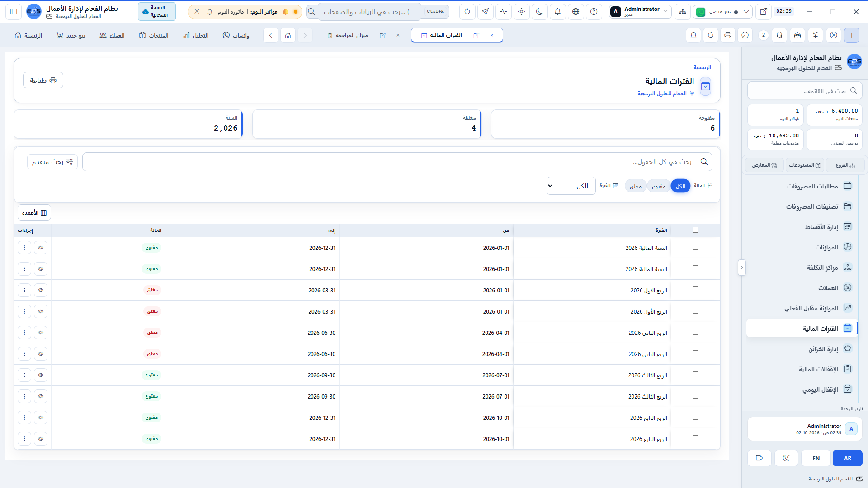The height and width of the screenshot is (488, 868).
Task: Filter status by مفتوح pill
Action: (659, 186)
